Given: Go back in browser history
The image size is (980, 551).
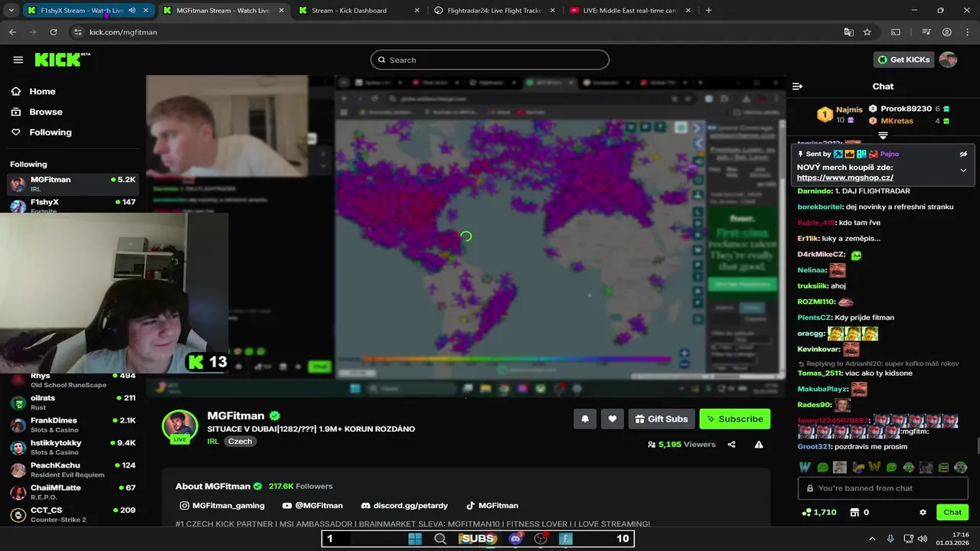Looking at the screenshot, I should point(12,32).
